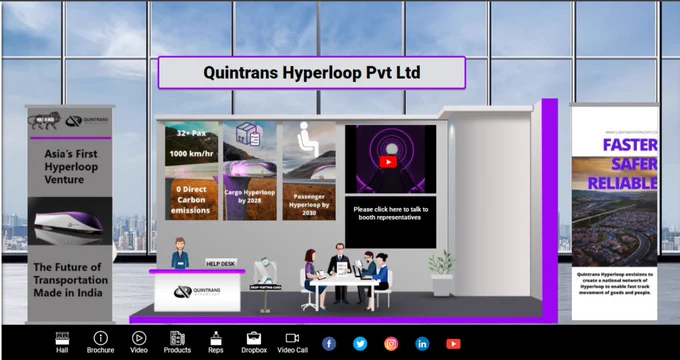Start a Video Call
This screenshot has height=360, width=680.
click(x=292, y=342)
